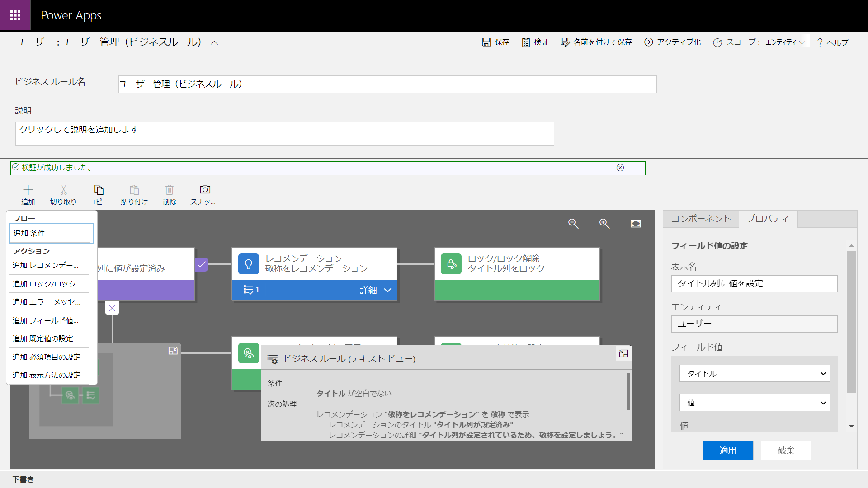Click the Validate (検証) toolbar icon
This screenshot has height=488, width=868.
[x=526, y=42]
